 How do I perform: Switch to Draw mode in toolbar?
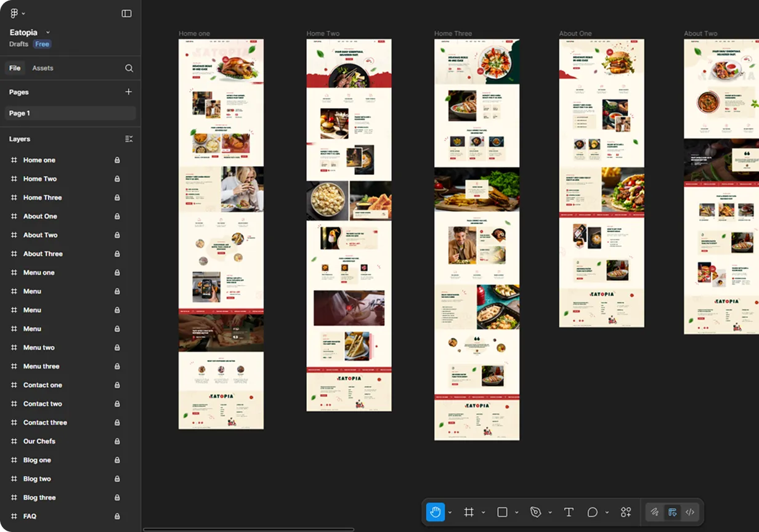coord(655,512)
